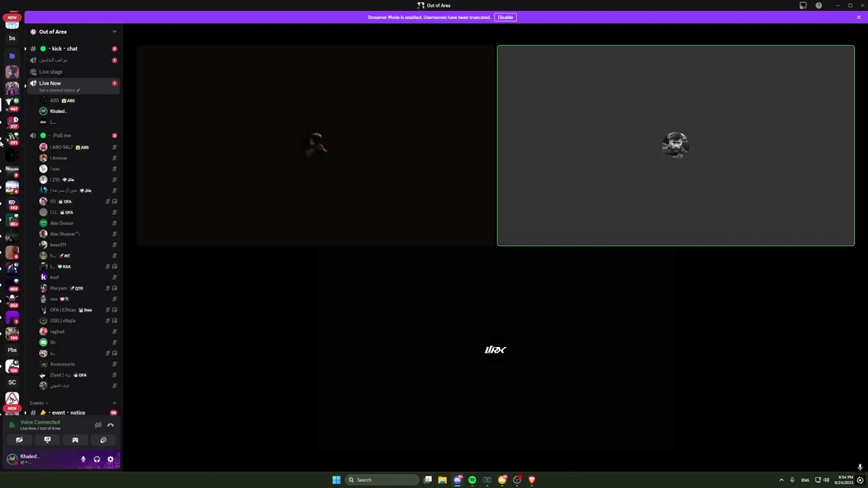This screenshot has height=488, width=868.
Task: Start an activity with the gamepad icon
Action: coord(75,440)
